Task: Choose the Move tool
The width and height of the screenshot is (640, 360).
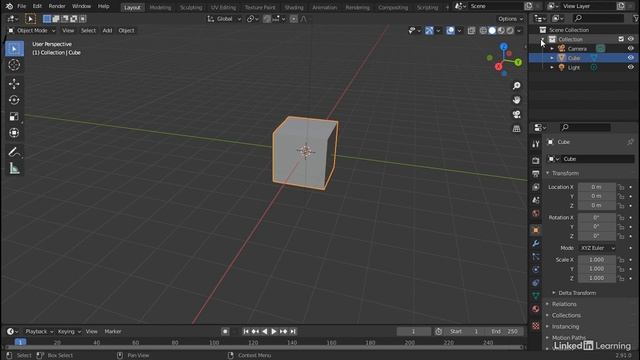Action: (x=14, y=84)
